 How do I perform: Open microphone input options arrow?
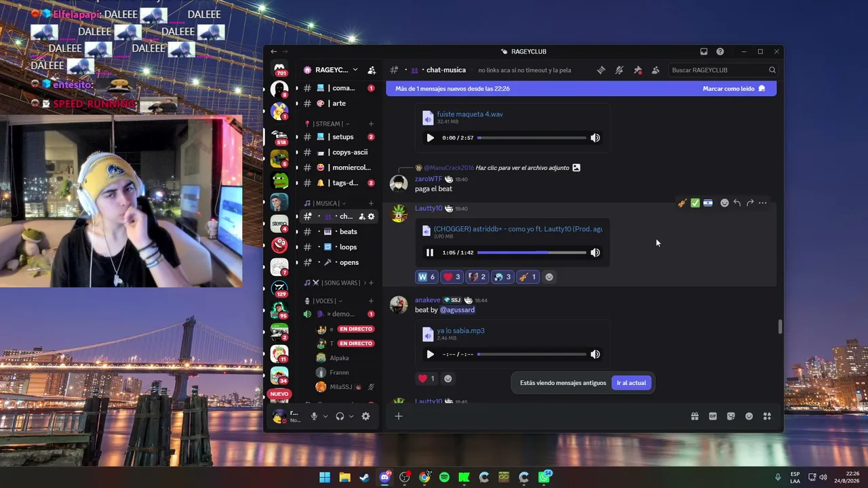(x=325, y=416)
